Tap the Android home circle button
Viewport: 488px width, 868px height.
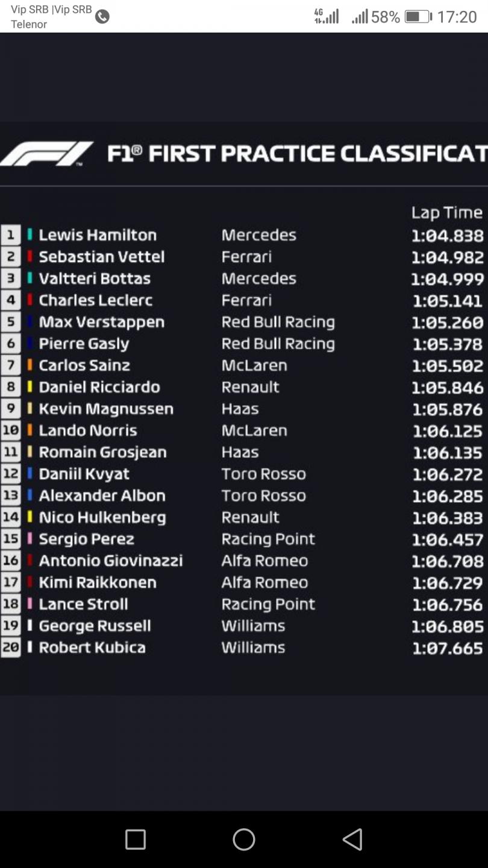[x=244, y=839]
